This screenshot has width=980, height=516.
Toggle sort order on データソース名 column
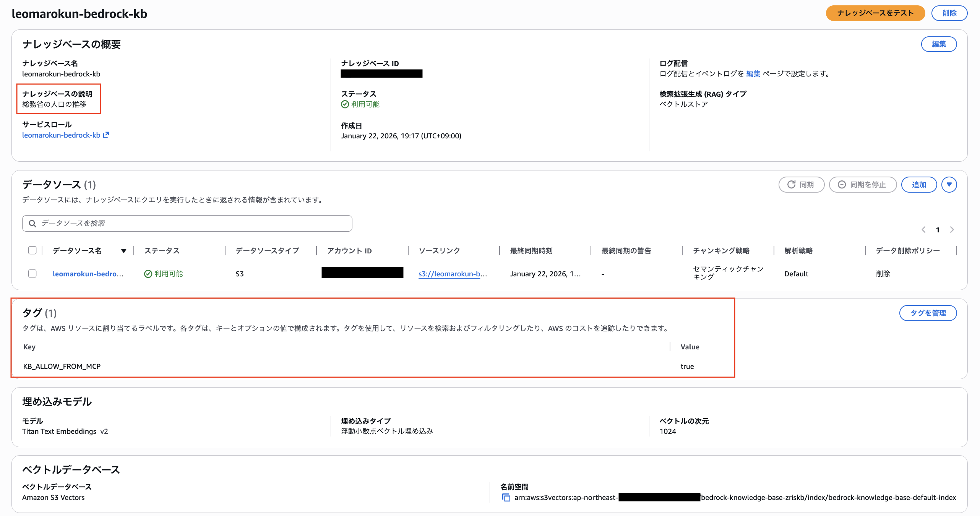124,251
